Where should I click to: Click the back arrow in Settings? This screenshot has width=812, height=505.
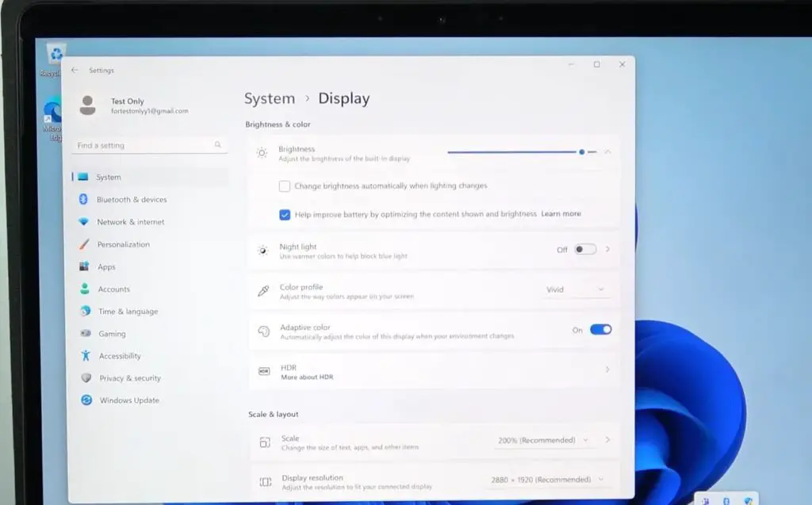pos(75,70)
